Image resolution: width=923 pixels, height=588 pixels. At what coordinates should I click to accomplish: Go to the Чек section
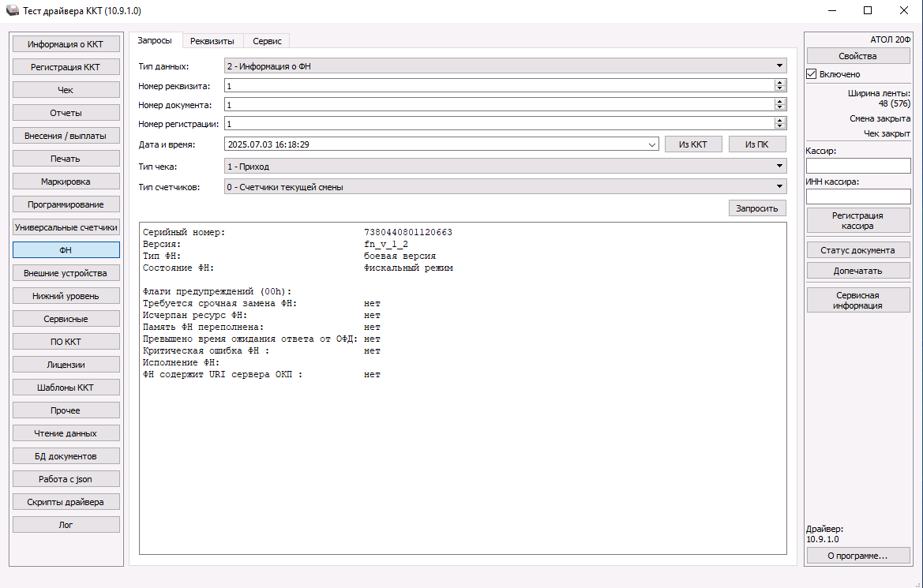point(66,90)
